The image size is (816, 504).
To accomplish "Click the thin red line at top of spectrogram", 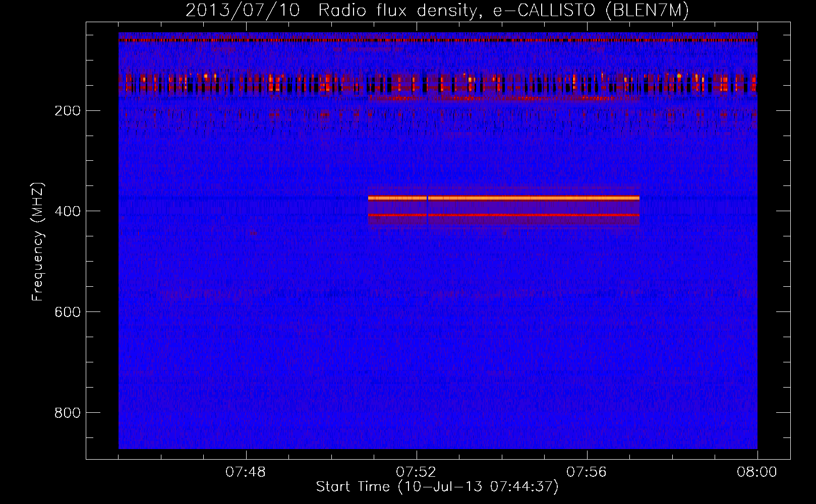I will pyautogui.click(x=438, y=40).
